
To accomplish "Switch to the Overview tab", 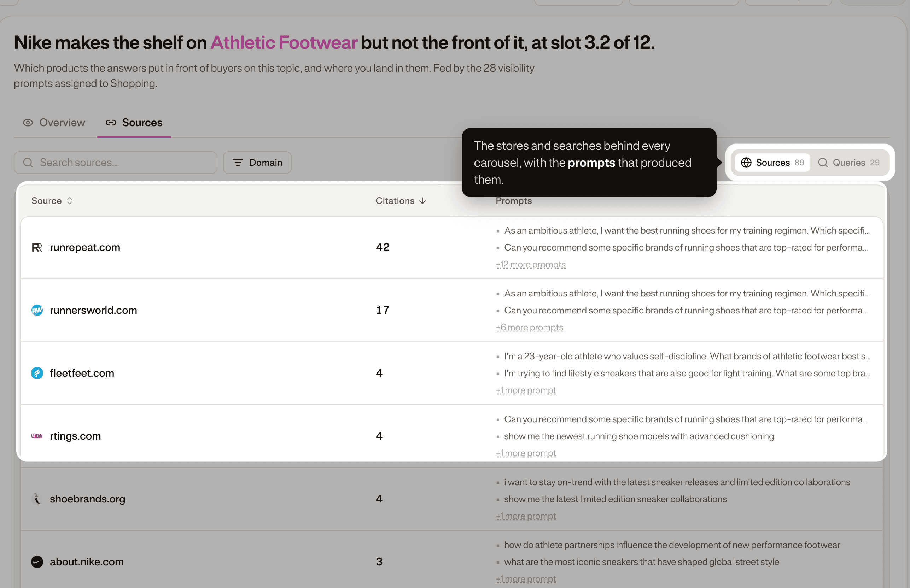I will pos(54,123).
